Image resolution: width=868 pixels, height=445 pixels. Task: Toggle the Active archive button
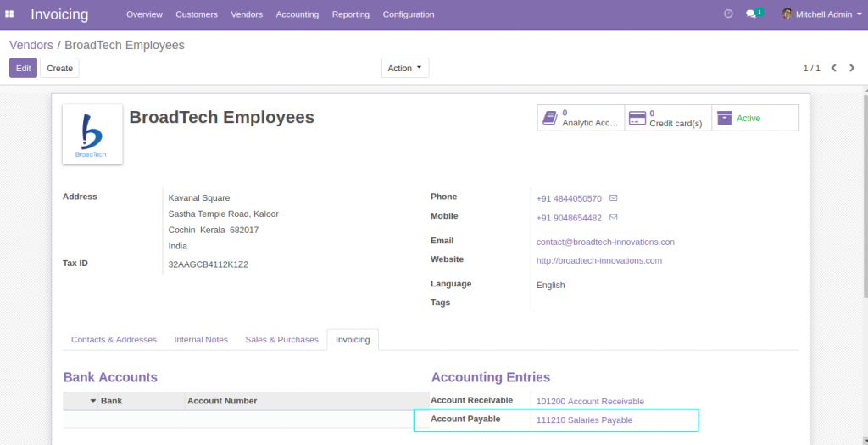click(755, 118)
